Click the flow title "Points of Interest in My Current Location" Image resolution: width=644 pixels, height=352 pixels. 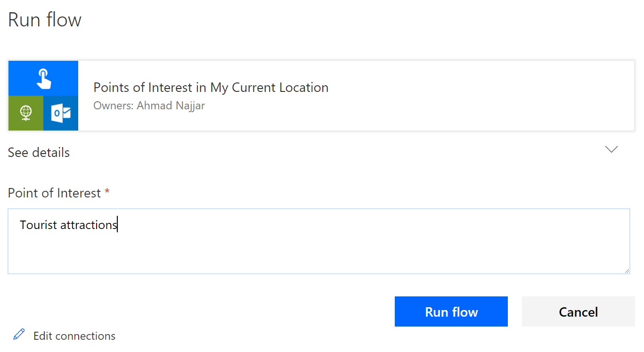pos(211,88)
